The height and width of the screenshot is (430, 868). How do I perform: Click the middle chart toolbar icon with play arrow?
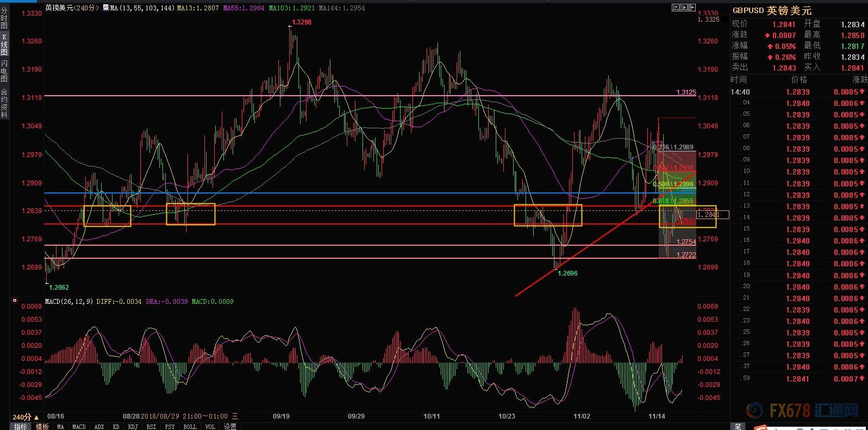(683, 8)
